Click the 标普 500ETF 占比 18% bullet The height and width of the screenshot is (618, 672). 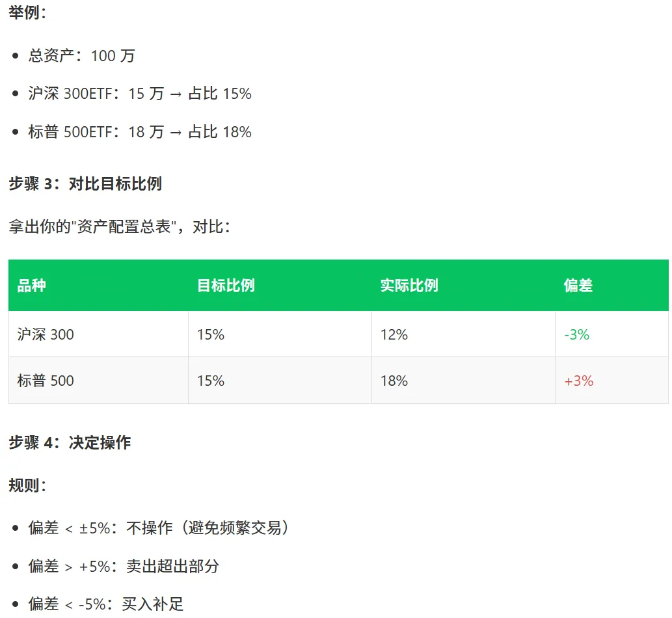tap(140, 131)
